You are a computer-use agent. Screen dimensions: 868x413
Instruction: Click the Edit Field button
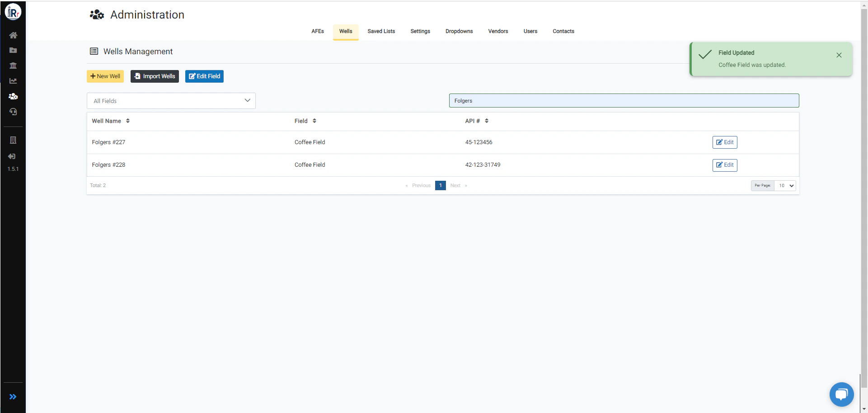click(204, 76)
